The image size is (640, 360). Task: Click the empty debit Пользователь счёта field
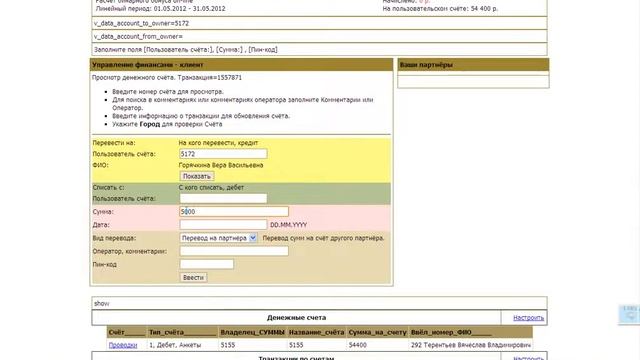point(223,198)
